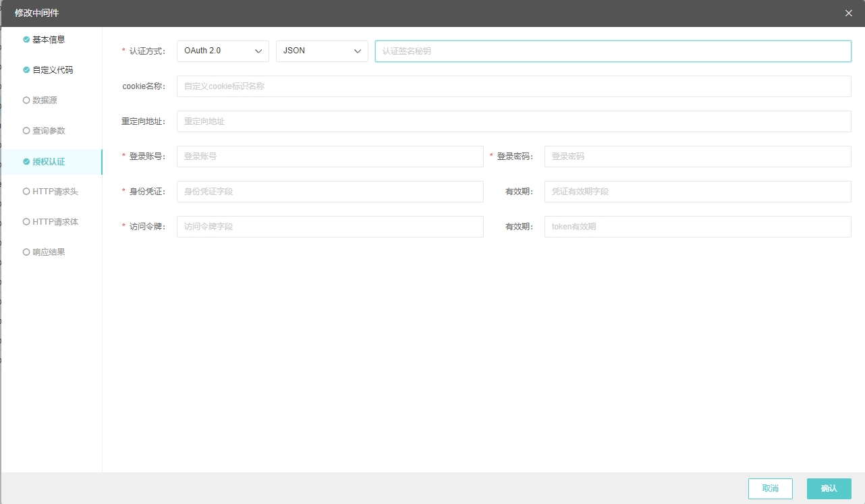Click the cookie名称 label

tap(144, 86)
